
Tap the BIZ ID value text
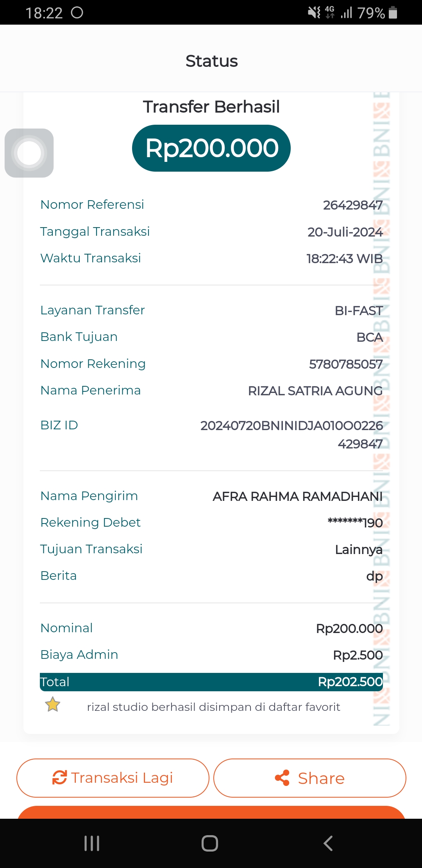point(291,434)
